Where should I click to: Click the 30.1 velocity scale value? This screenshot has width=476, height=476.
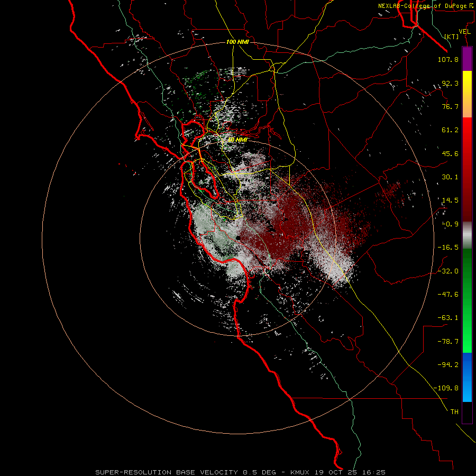point(450,177)
